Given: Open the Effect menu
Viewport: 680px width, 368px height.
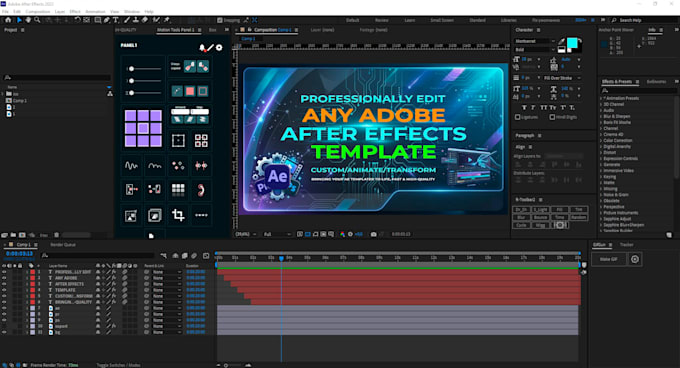Looking at the screenshot, I should point(75,12).
